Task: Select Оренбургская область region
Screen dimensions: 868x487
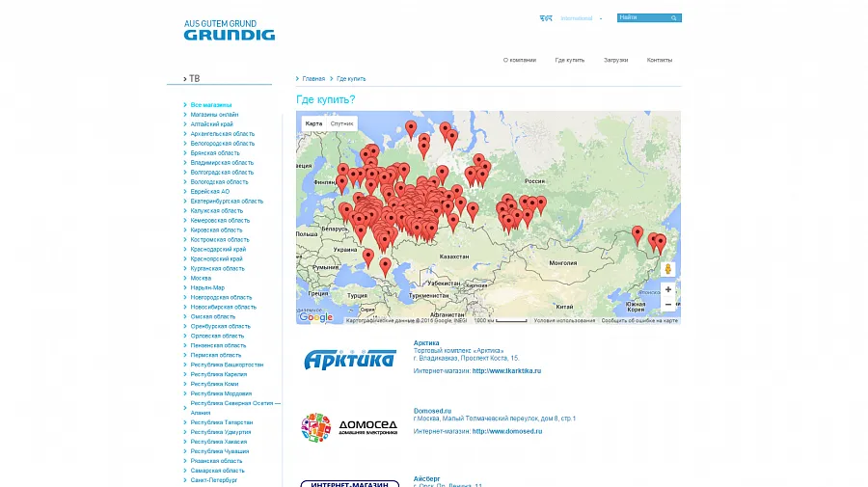Action: [x=220, y=326]
